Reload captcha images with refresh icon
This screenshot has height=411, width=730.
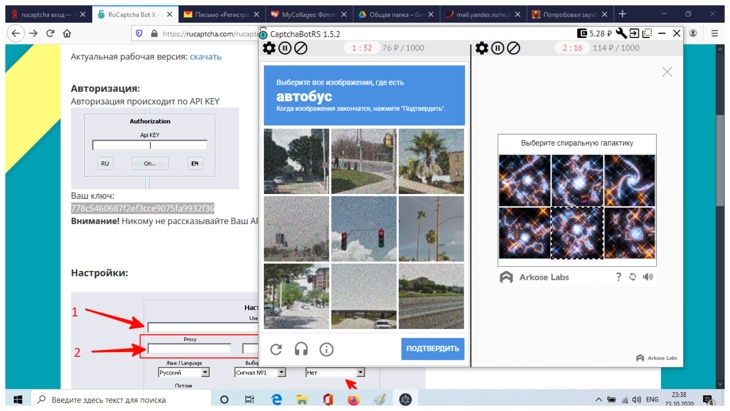[x=276, y=349]
